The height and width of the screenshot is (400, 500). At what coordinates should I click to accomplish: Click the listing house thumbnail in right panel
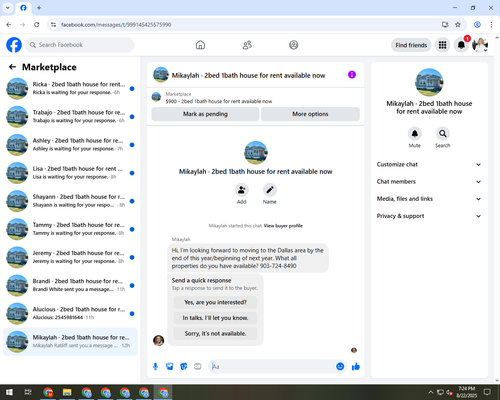tap(429, 82)
